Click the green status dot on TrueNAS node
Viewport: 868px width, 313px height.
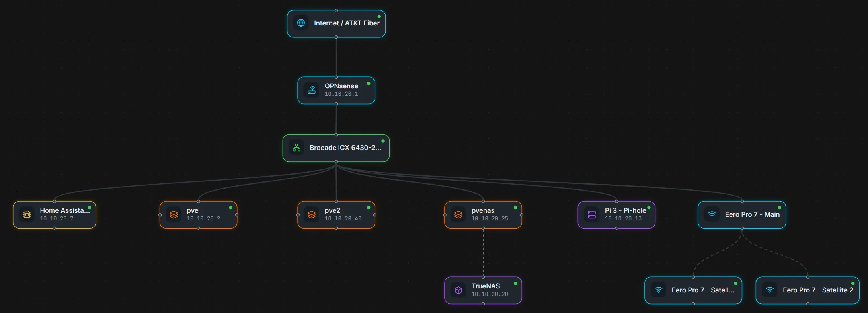tap(515, 283)
